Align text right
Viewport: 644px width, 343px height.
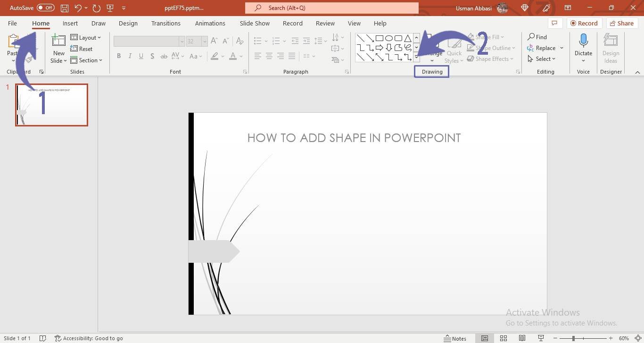[281, 56]
